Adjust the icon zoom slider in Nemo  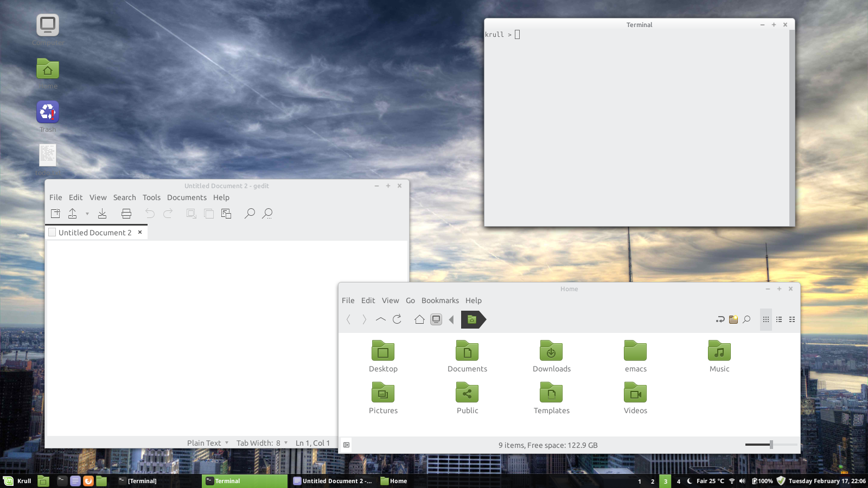(770, 445)
